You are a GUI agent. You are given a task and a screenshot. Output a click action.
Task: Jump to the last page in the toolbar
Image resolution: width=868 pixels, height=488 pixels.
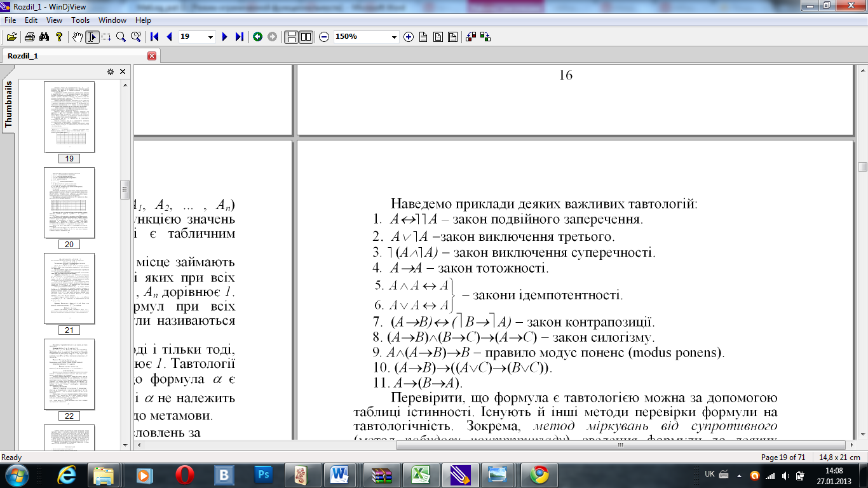239,37
